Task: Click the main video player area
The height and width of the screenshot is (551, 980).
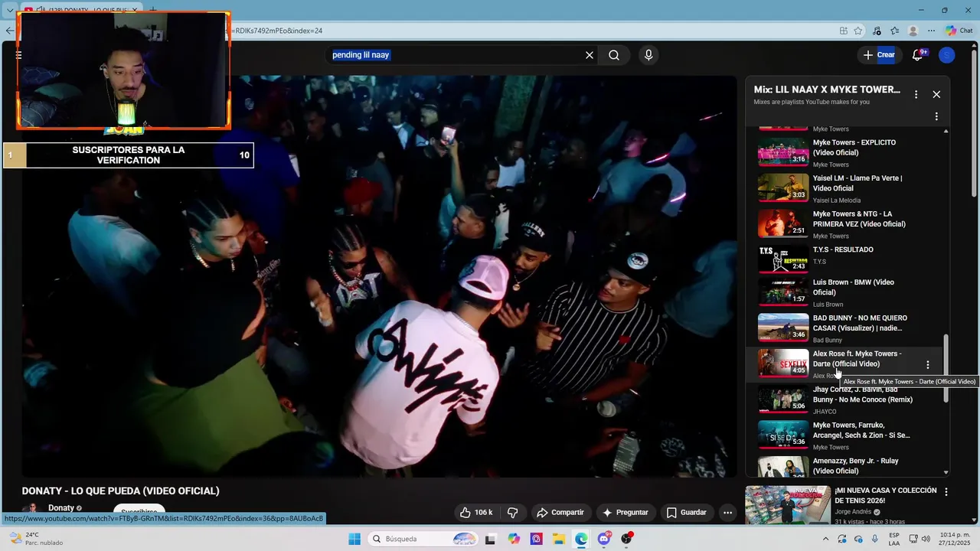Action: coord(380,275)
